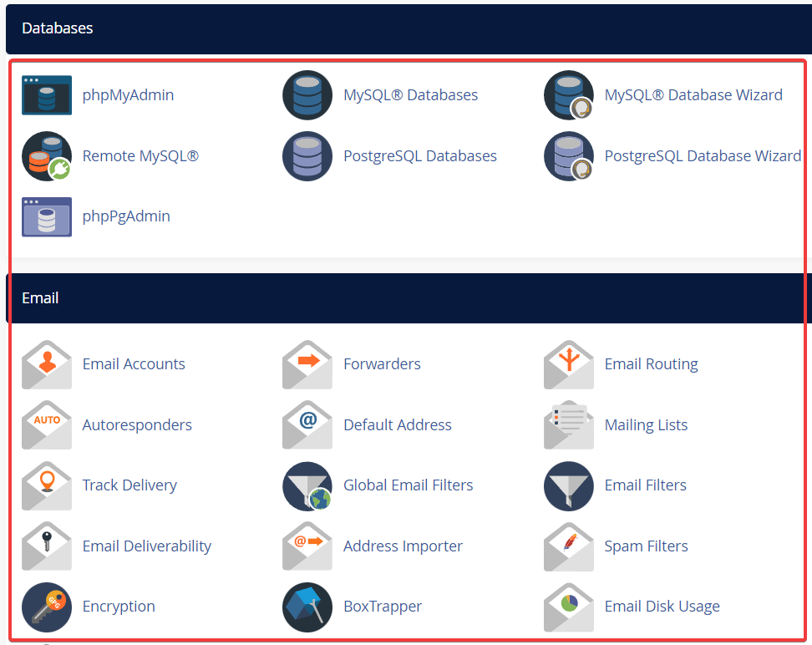Open the Global Email Filters link
Viewport: 812px width, 645px height.
tap(408, 485)
